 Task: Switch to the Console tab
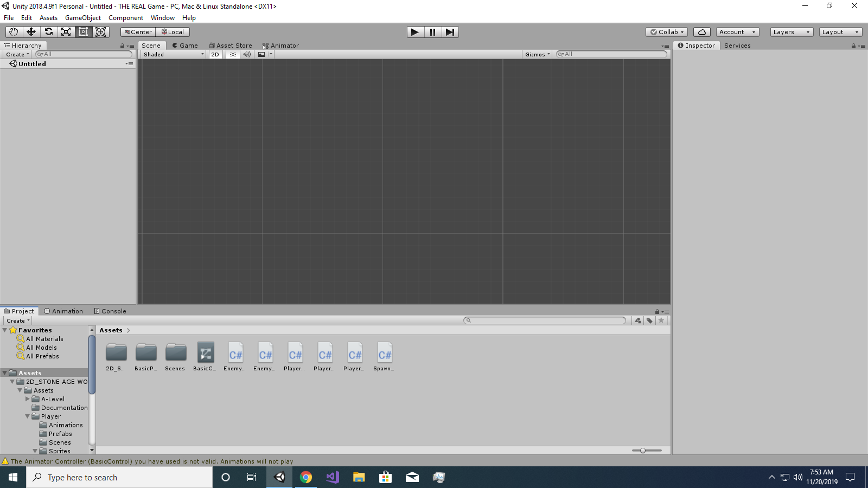(110, 311)
